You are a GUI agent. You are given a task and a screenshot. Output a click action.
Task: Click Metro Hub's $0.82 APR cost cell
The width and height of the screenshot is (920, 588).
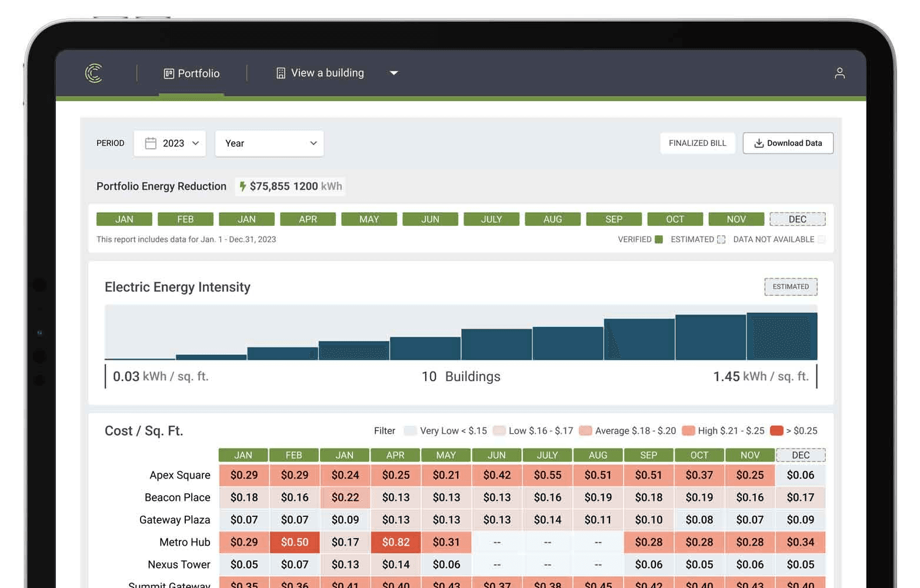(395, 542)
